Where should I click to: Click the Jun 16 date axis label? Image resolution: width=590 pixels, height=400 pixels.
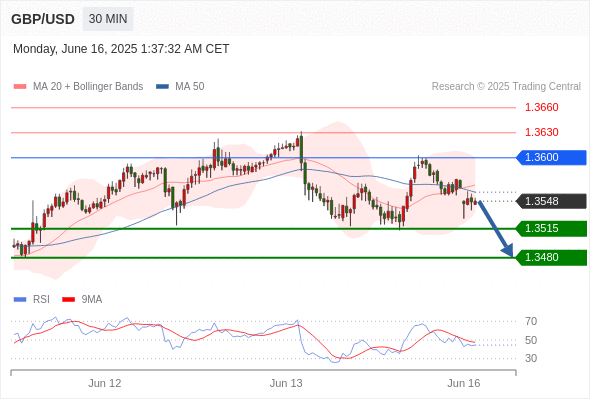(464, 383)
